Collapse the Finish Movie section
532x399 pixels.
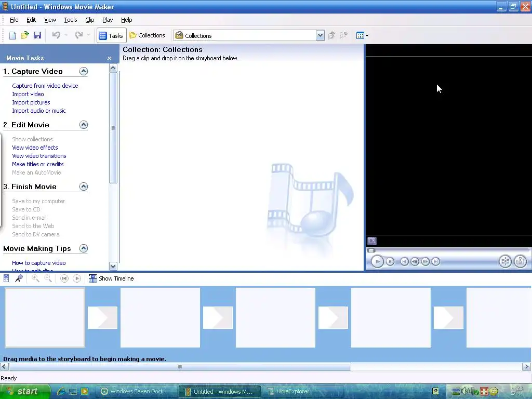click(84, 187)
